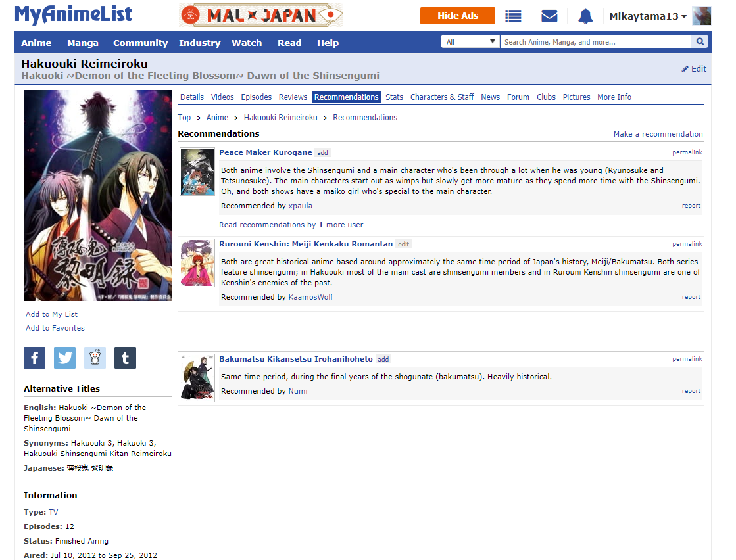Switch to the Episodes tab
Viewport: 736px width, 560px height.
[256, 97]
